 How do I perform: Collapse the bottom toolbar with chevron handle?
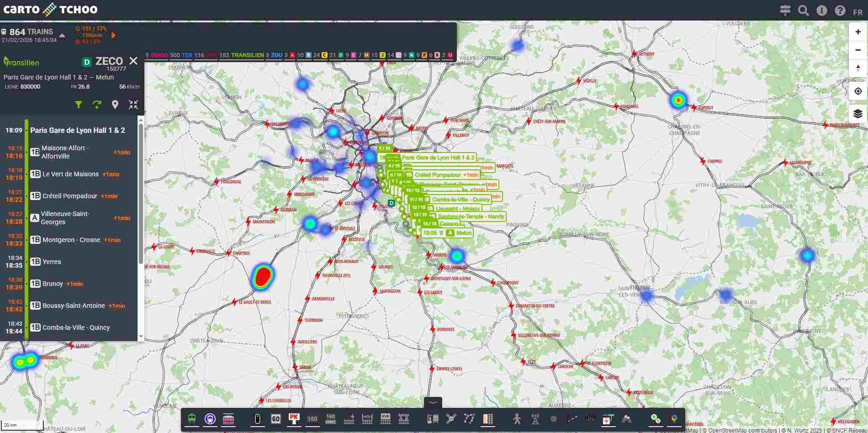(433, 402)
